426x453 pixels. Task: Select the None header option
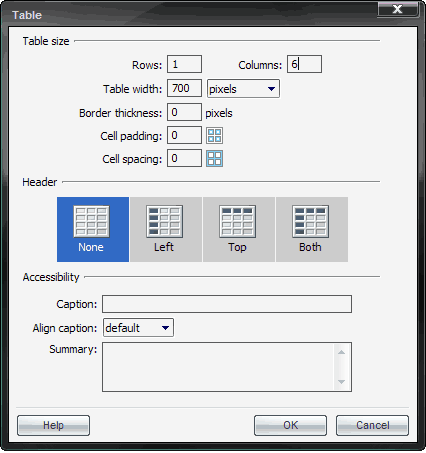click(x=93, y=229)
